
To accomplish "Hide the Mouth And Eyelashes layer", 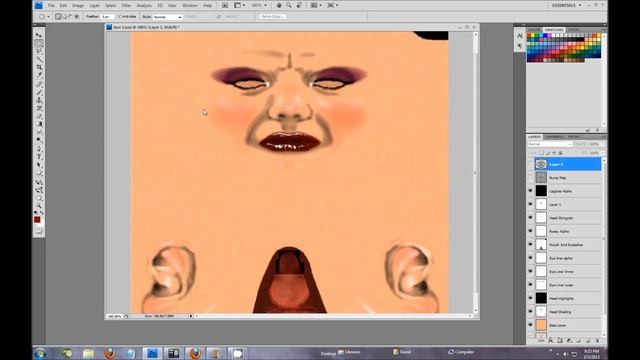I will pos(531,244).
